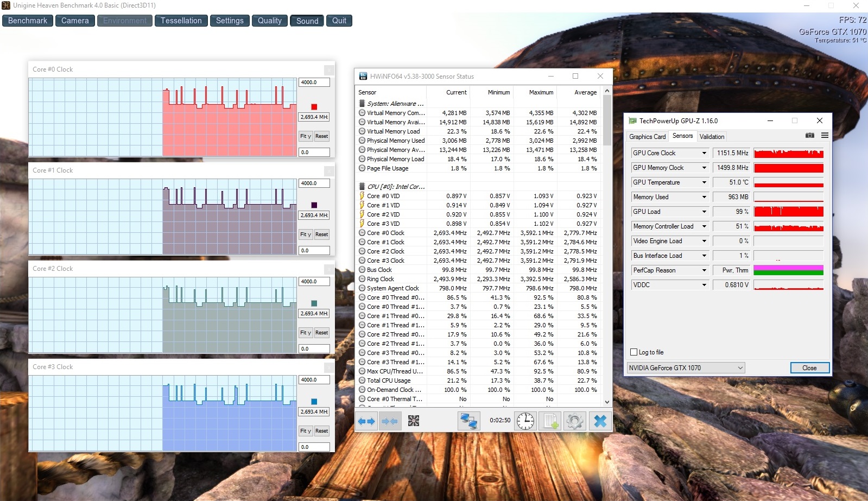Close the Core #2 Clock graph
This screenshot has height=501, width=868.
[x=329, y=269]
